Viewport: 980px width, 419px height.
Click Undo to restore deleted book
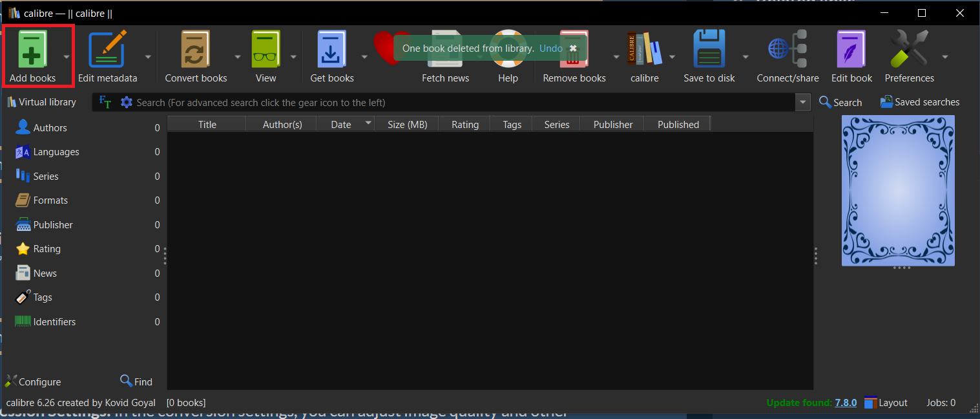pyautogui.click(x=550, y=48)
